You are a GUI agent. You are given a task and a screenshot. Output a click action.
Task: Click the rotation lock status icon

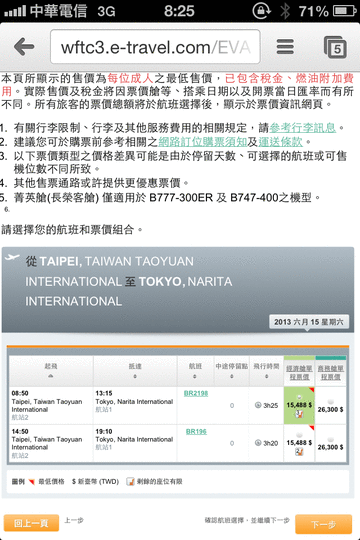[x=262, y=11]
